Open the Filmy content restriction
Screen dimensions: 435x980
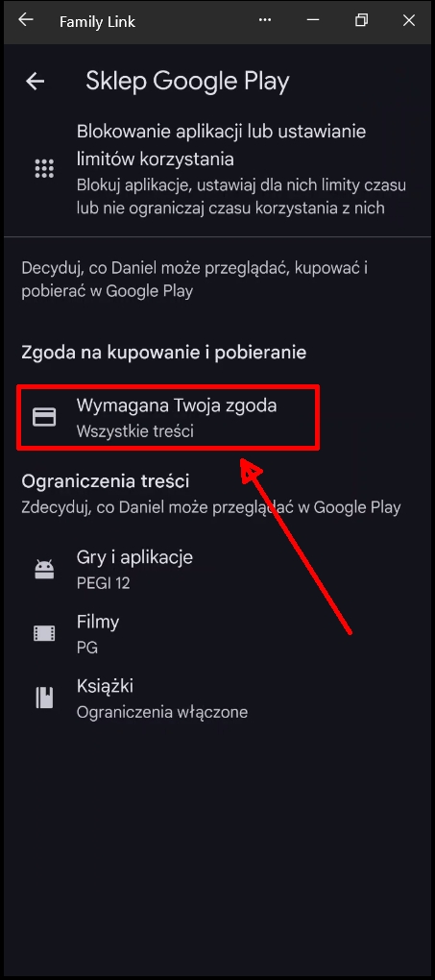click(x=217, y=634)
